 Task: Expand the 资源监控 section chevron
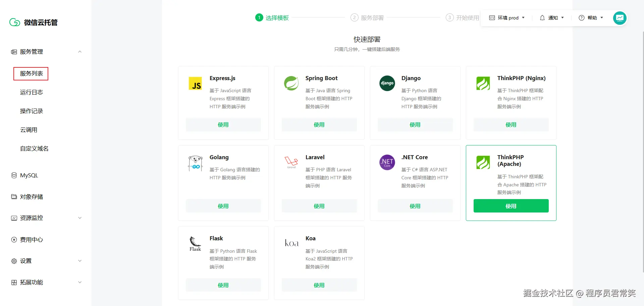point(80,218)
